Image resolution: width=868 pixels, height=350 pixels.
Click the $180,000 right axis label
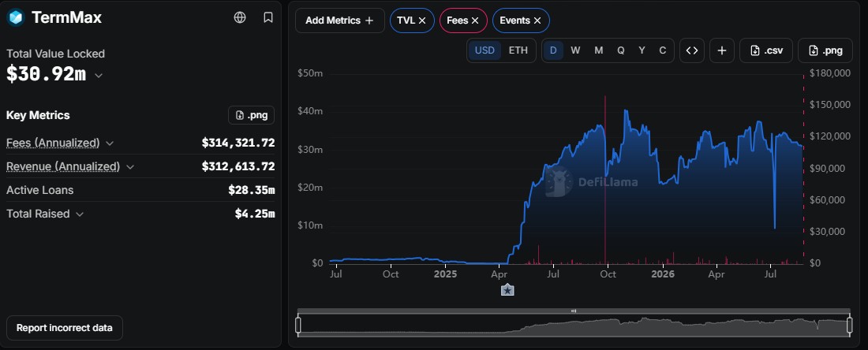click(829, 73)
